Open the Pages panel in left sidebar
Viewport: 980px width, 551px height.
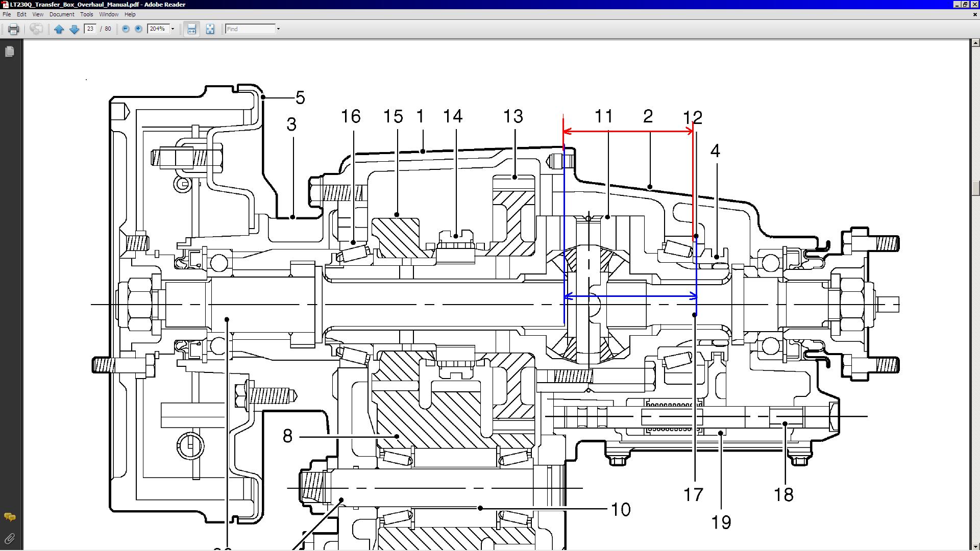pyautogui.click(x=9, y=52)
